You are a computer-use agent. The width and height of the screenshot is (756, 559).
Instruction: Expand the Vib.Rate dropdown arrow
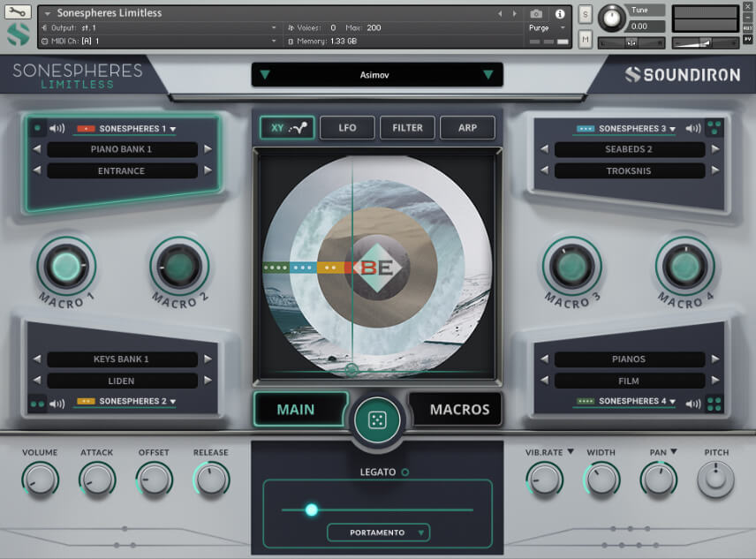tap(571, 451)
